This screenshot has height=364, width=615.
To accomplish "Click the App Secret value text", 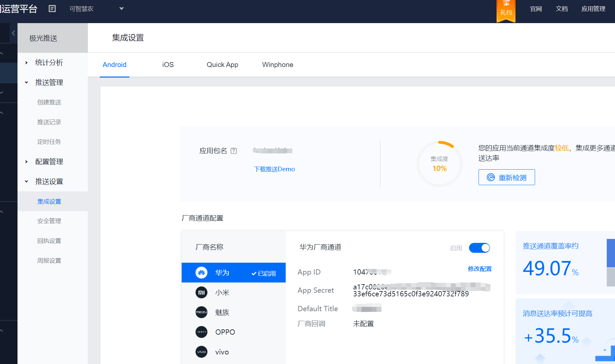I will (421, 290).
